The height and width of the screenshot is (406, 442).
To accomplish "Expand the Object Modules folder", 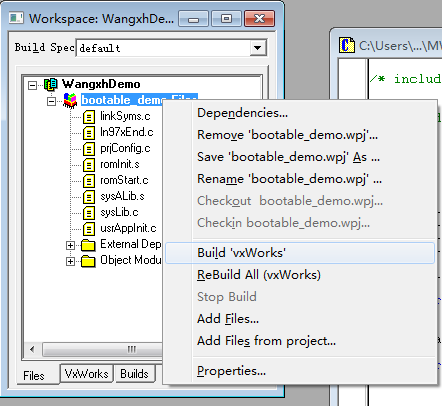I will pyautogui.click(x=70, y=261).
